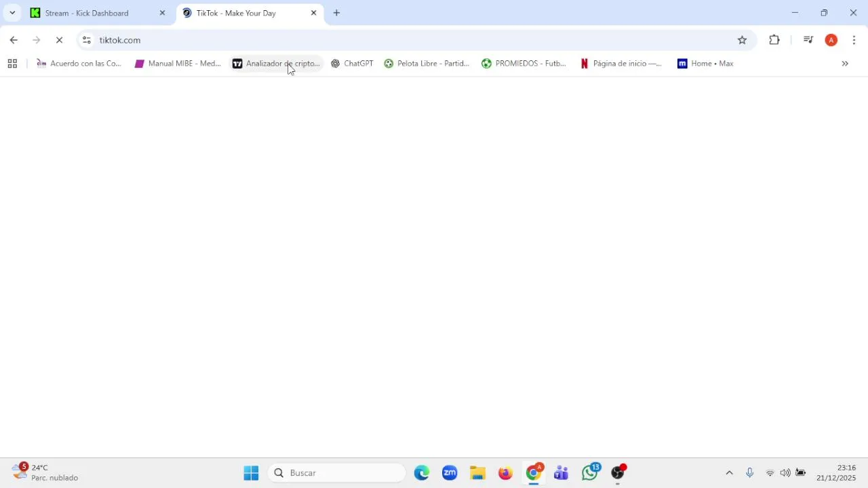Check battery status icon

click(x=801, y=473)
